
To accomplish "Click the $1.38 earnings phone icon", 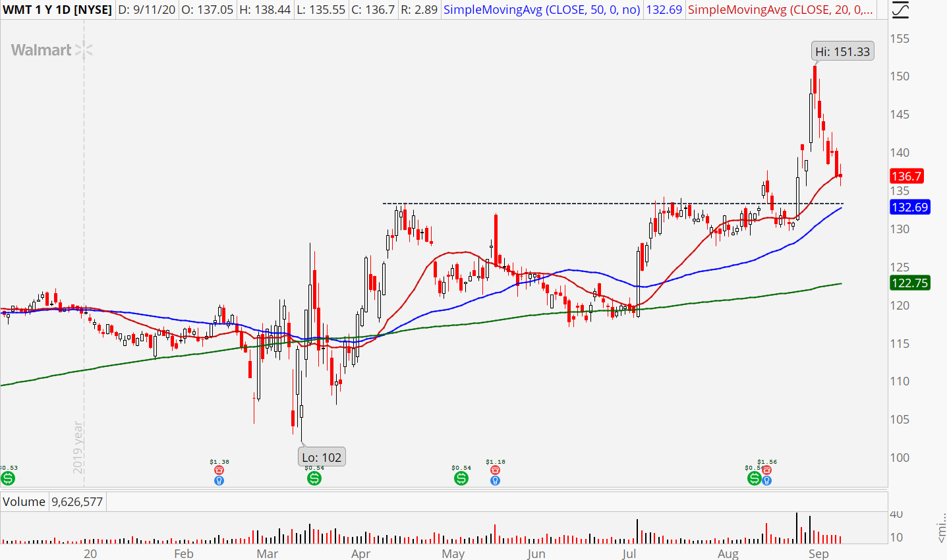I will pos(219,470).
